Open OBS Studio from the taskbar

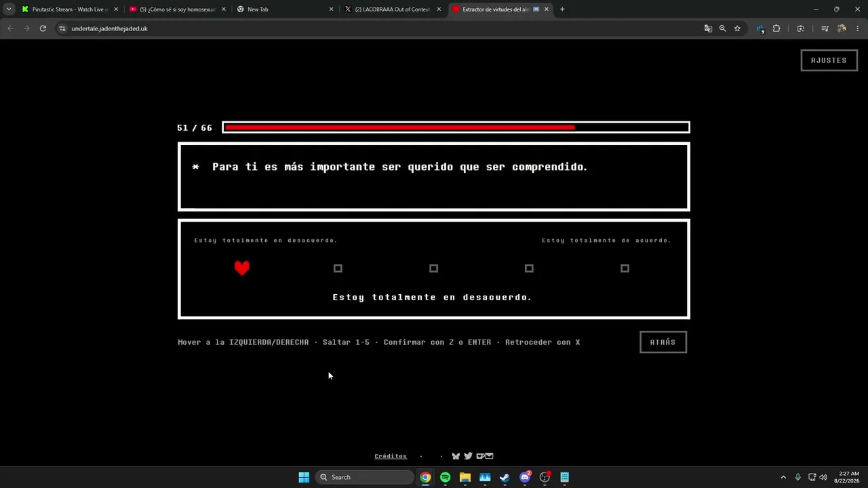click(x=545, y=477)
